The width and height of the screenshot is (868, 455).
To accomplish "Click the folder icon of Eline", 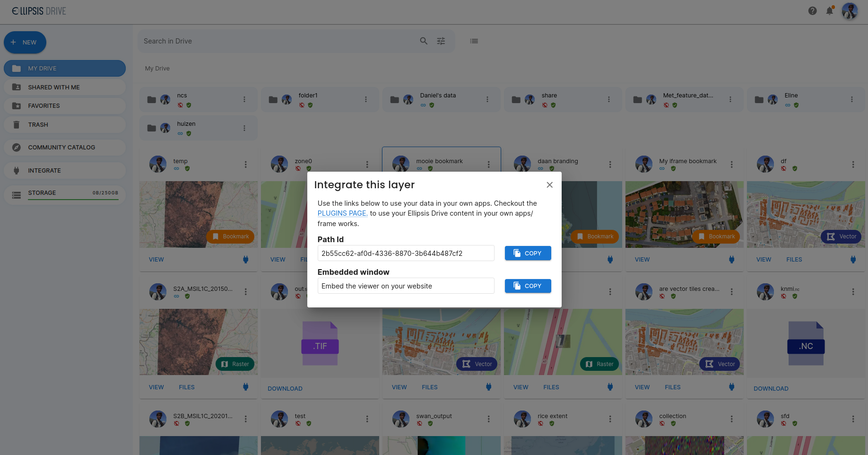I will point(759,100).
